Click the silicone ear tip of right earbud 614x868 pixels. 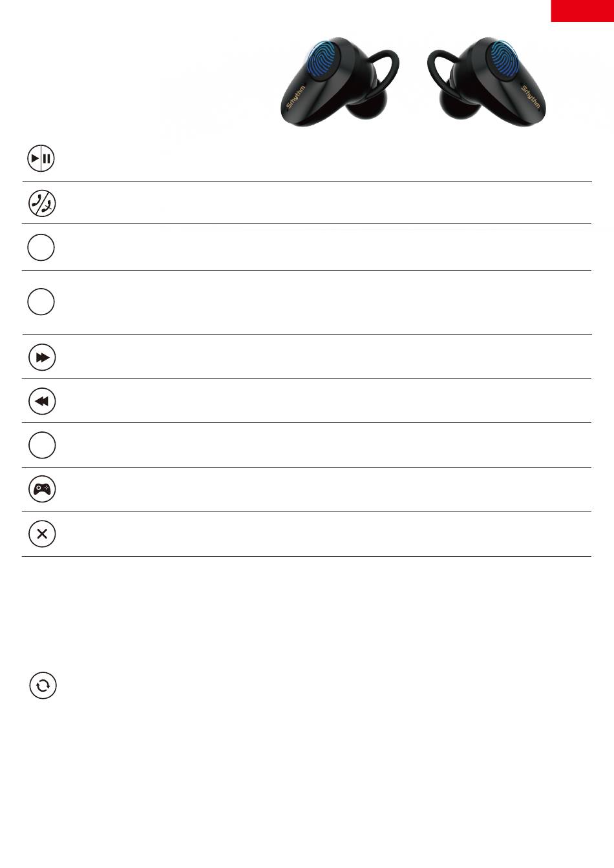pos(459,107)
